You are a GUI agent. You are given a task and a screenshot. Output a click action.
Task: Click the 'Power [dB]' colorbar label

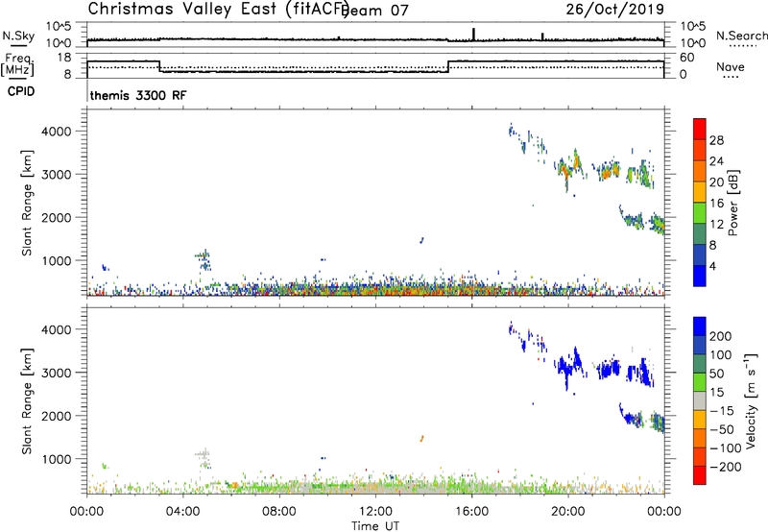tap(733, 203)
